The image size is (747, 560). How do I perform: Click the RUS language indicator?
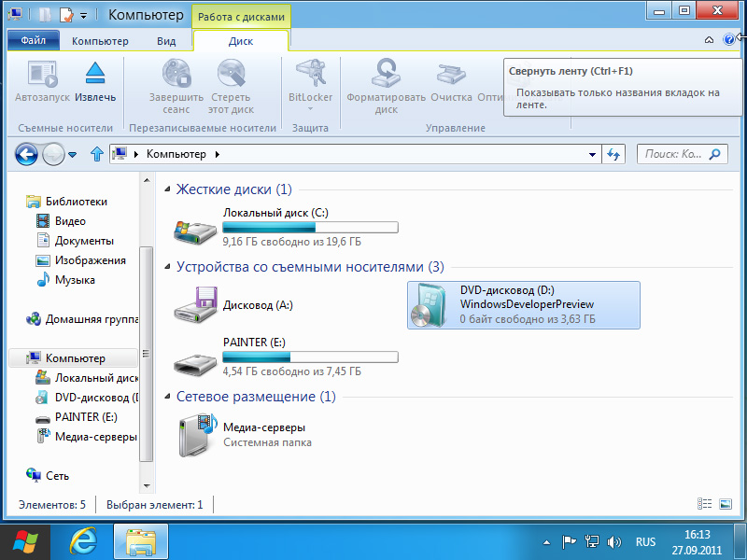[x=645, y=542]
